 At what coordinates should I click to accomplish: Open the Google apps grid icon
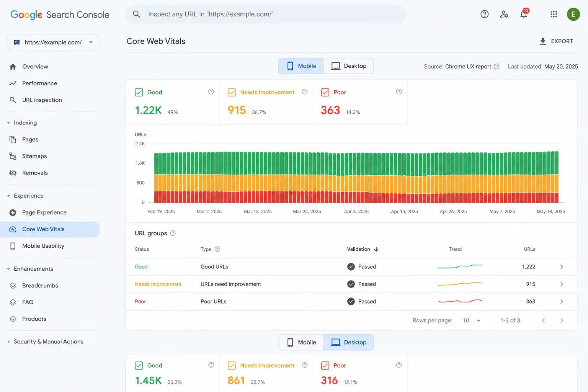click(554, 14)
